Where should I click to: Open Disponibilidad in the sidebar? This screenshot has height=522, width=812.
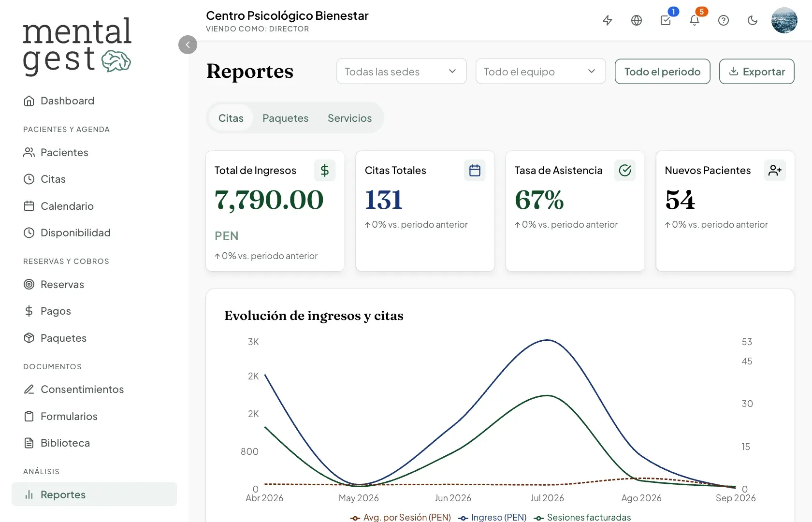click(x=94, y=232)
